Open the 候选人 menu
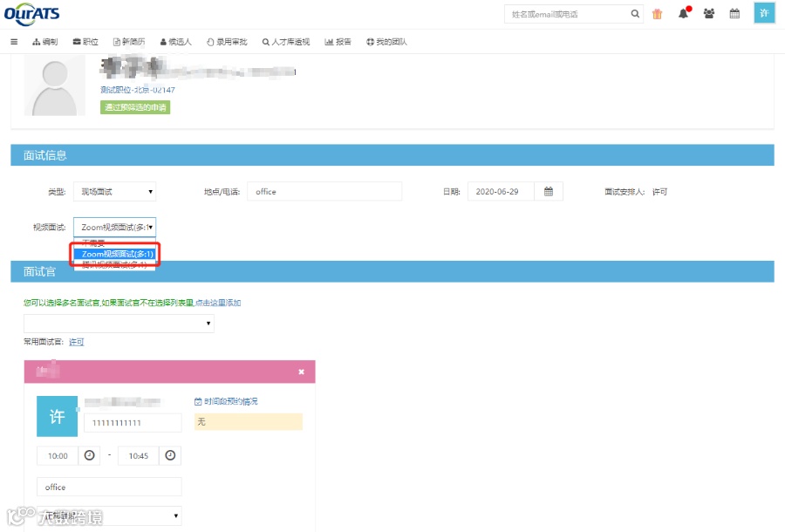 (x=175, y=42)
